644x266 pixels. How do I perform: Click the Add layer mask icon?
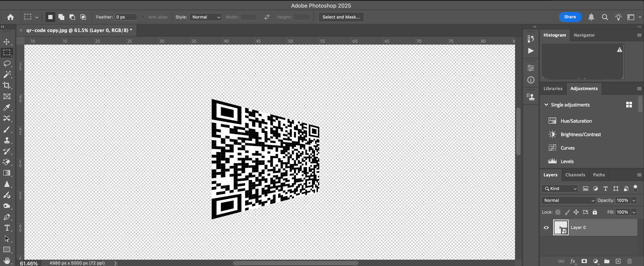click(x=584, y=261)
